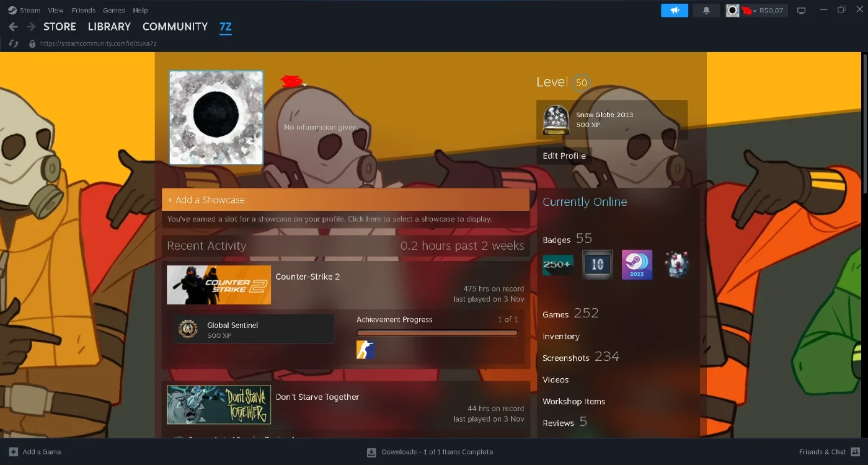Click the Level label text
Screen dimensions: 868x465
(552, 82)
